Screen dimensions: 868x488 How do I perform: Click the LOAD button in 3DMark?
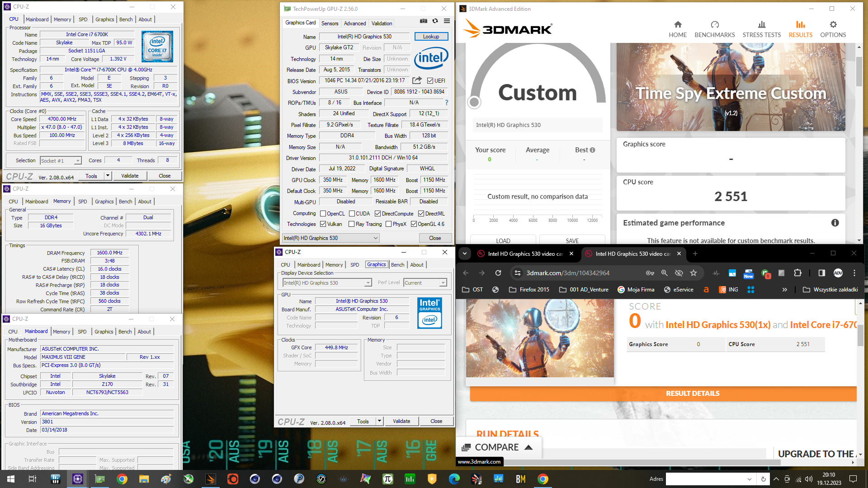tap(503, 240)
